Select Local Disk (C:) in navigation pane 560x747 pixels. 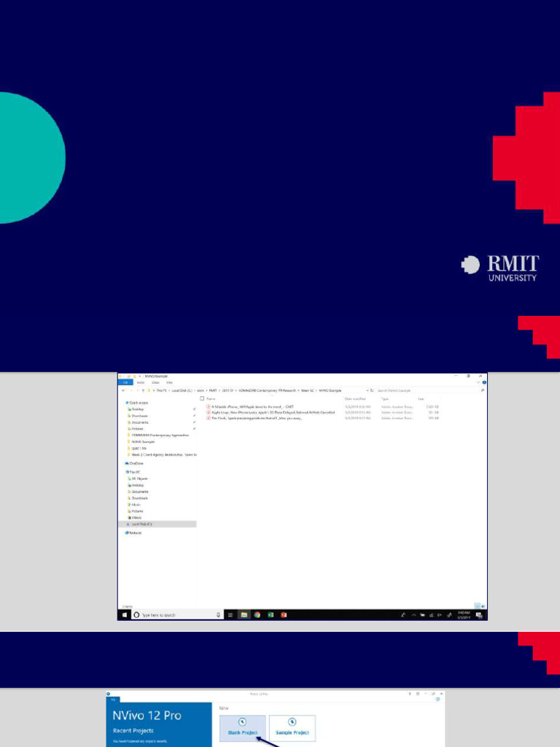click(157, 524)
